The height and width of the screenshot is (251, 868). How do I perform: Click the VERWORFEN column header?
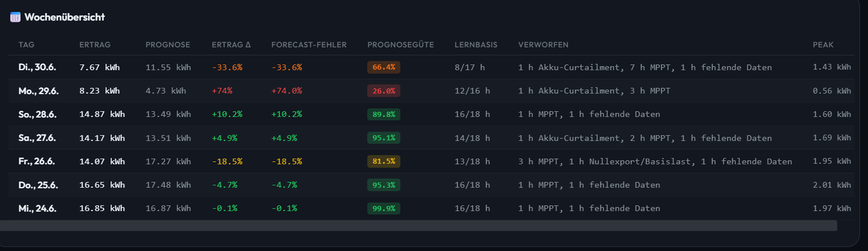[x=543, y=44]
